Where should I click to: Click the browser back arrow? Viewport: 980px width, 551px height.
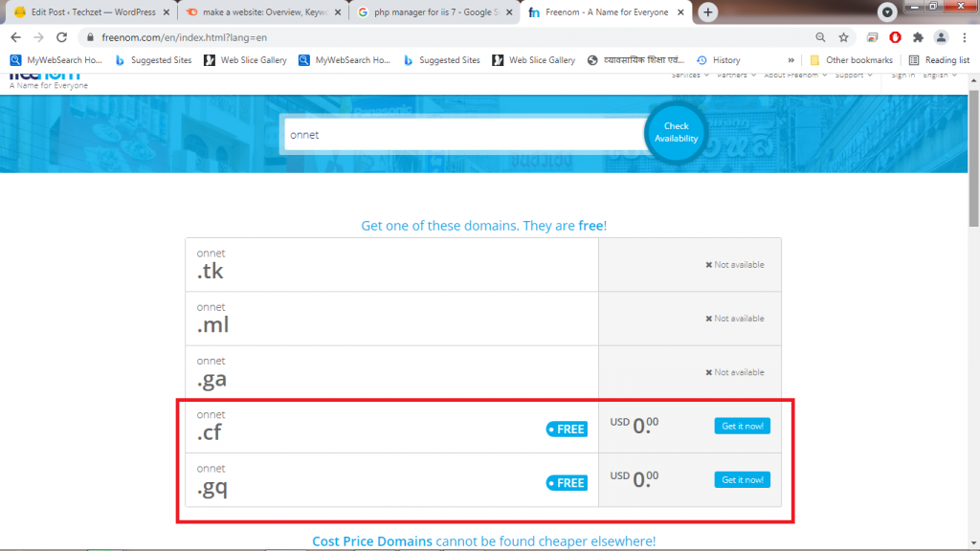(x=15, y=37)
